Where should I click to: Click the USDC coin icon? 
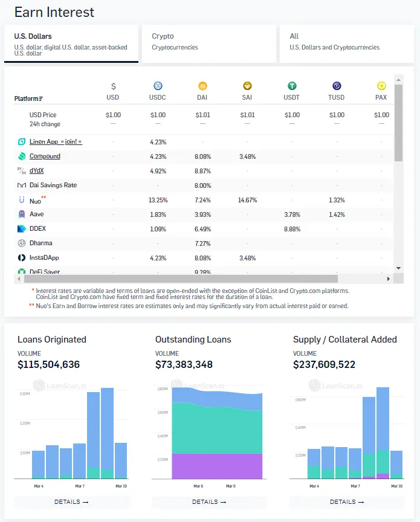[158, 86]
